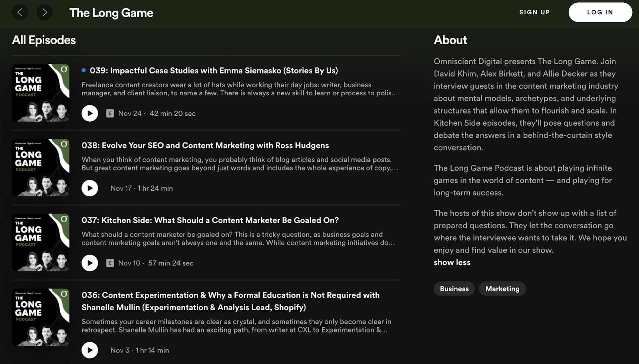Click the explicit badge on episode 039

(x=110, y=113)
